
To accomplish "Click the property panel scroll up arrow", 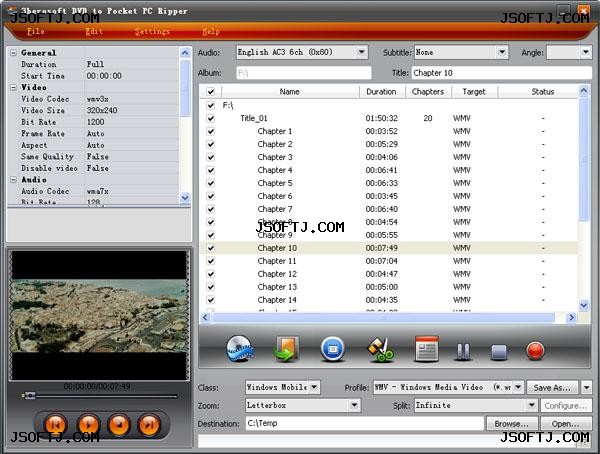I will pos(185,53).
